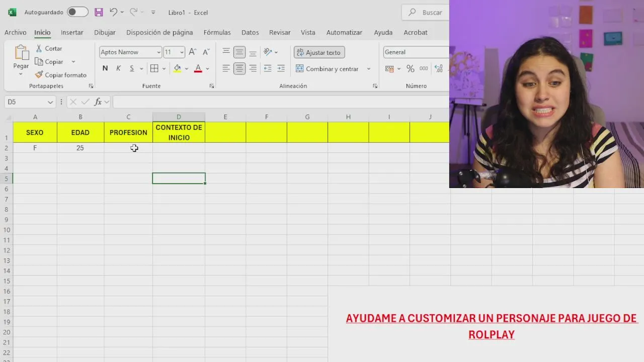The height and width of the screenshot is (362, 644).
Task: Click the Copiar button
Action: pyautogui.click(x=49, y=62)
